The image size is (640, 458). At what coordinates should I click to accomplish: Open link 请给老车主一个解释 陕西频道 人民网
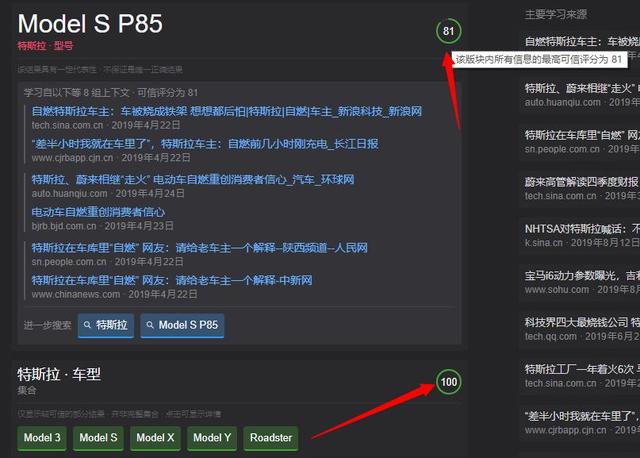pos(200,248)
